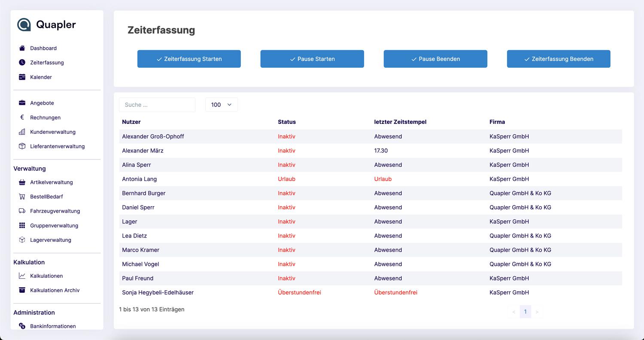Click the Gruppenverwaltung grid icon
The image size is (644, 340).
(x=22, y=226)
